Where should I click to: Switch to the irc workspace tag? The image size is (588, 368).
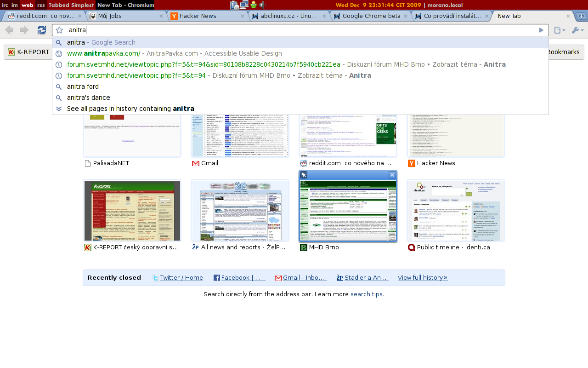pyautogui.click(x=5, y=5)
